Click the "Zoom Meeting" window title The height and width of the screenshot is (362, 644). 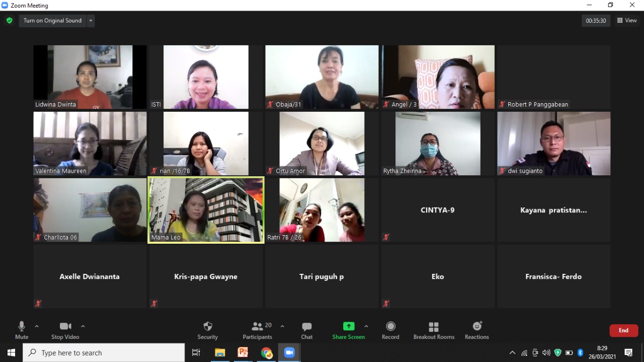point(30,6)
